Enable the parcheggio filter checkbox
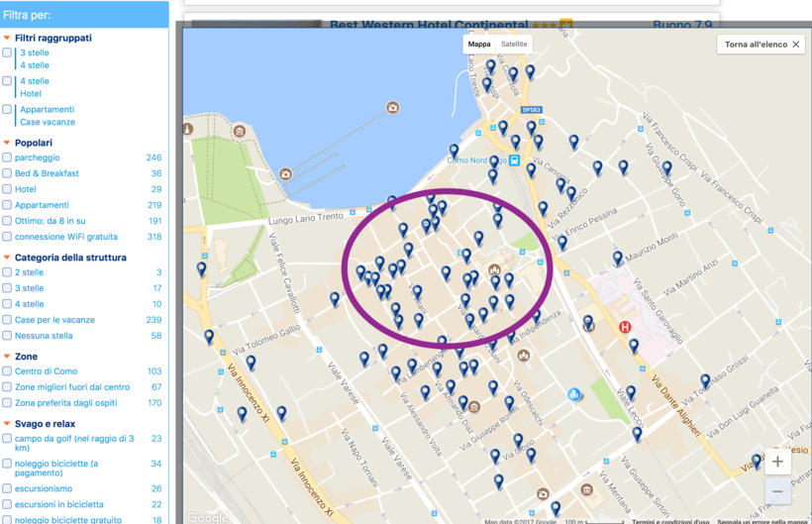812x524 pixels. click(x=7, y=157)
